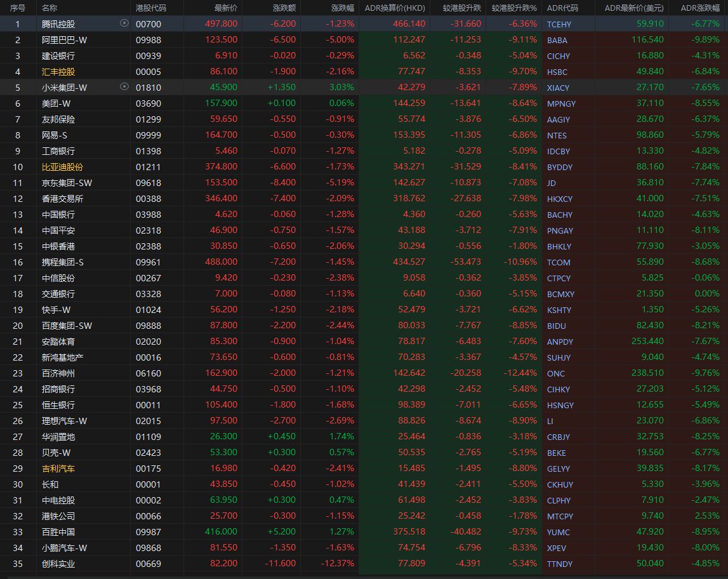
Task: Click the ADR code BIDU
Action: click(x=555, y=326)
